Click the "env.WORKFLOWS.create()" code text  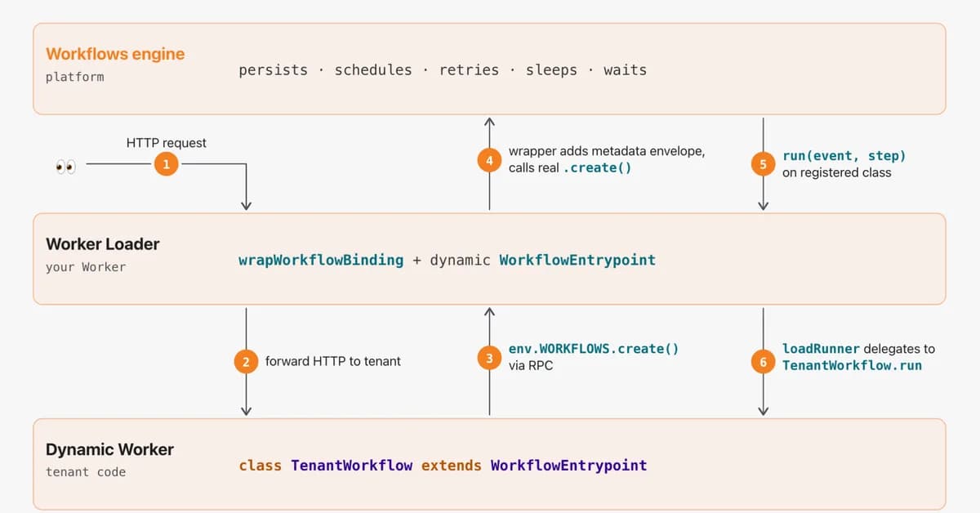594,349
